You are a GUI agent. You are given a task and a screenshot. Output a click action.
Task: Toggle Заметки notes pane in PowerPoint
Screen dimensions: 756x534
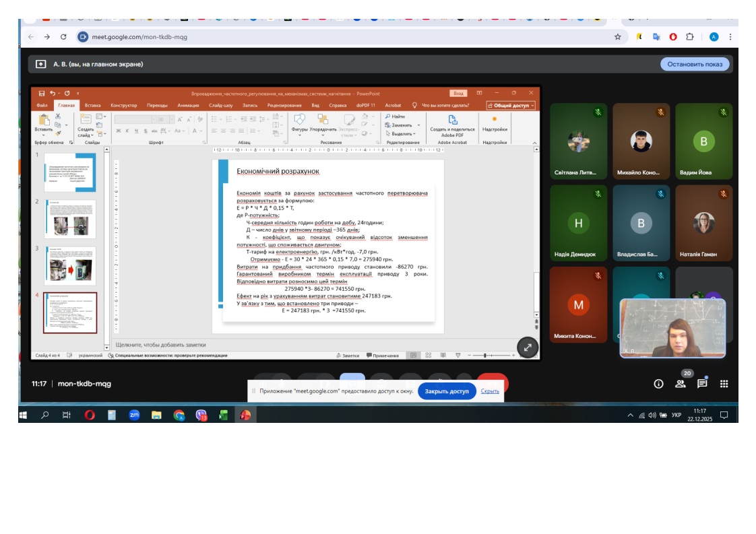[x=348, y=356]
